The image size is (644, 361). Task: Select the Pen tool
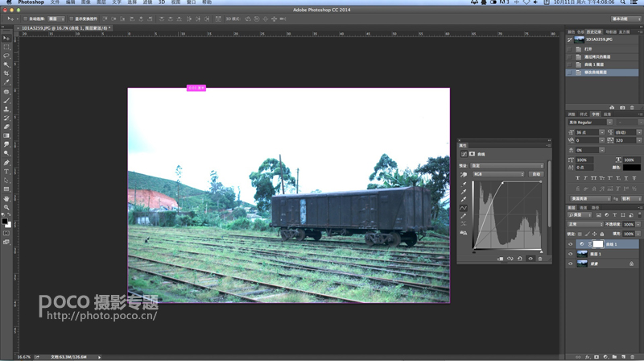[6, 163]
